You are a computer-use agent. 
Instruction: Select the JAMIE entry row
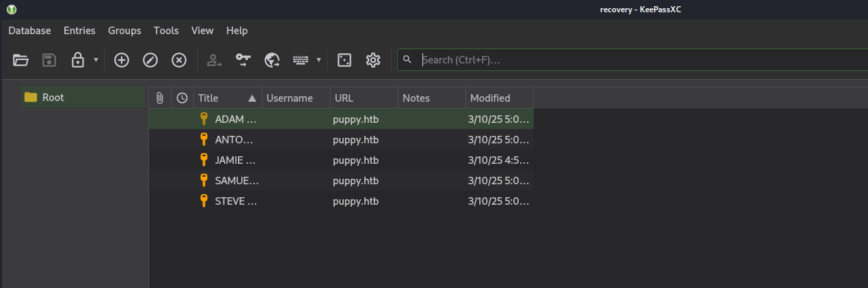tap(341, 160)
